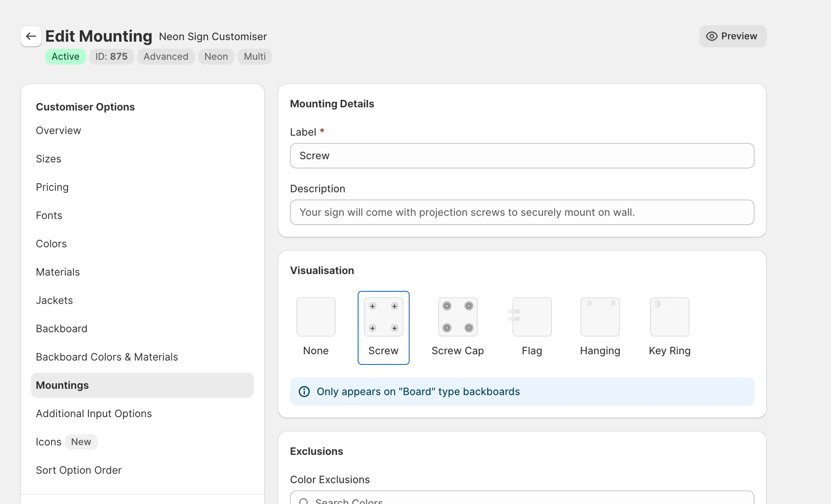831x504 pixels.
Task: Select the Flag mounting visualisation icon
Action: [530, 316]
